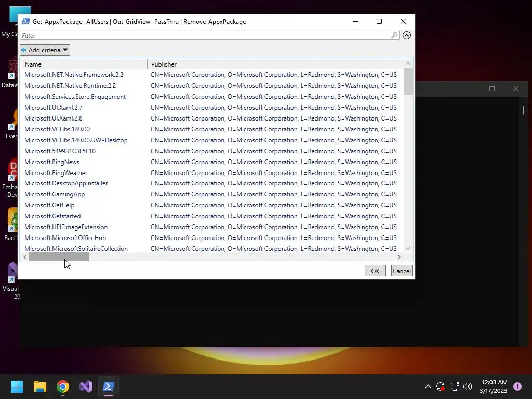532x399 pixels.
Task: Select Microsoft.NET.Native.Runtime.2.2 row
Action: 212,86
